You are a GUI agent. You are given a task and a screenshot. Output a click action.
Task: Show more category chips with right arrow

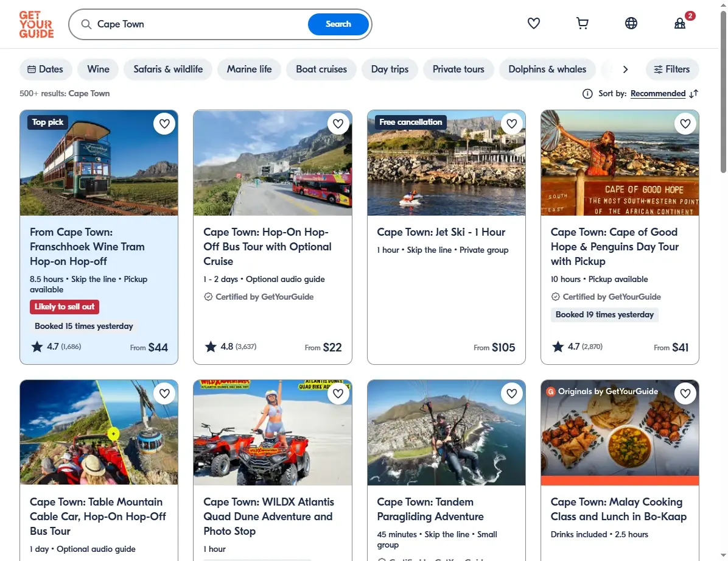coord(625,69)
